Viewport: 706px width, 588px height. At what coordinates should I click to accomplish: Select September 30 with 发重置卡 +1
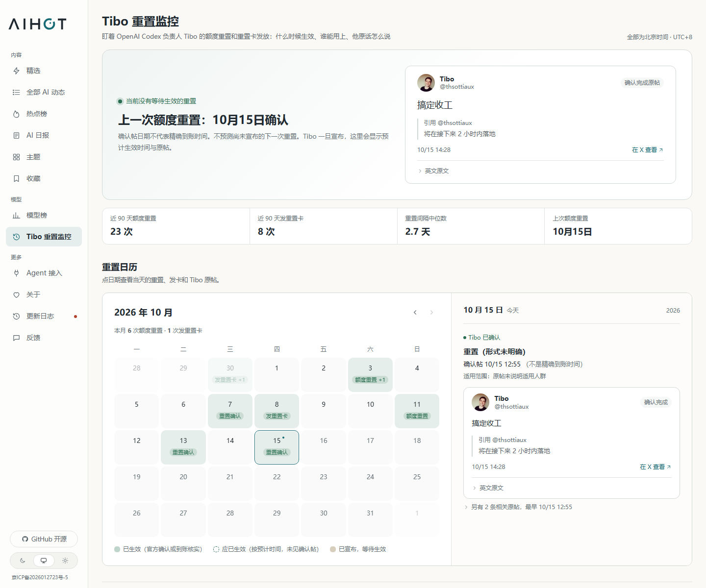pos(230,375)
